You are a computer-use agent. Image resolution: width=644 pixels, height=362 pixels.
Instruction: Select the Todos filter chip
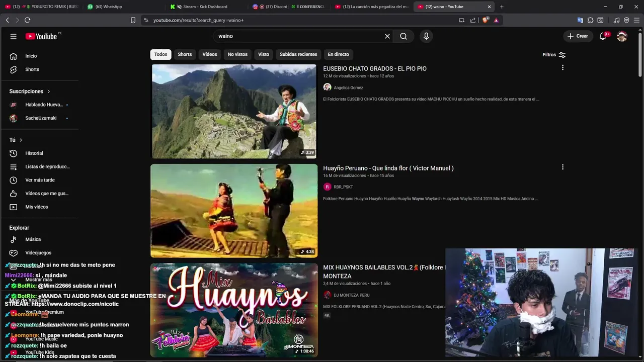point(160,54)
